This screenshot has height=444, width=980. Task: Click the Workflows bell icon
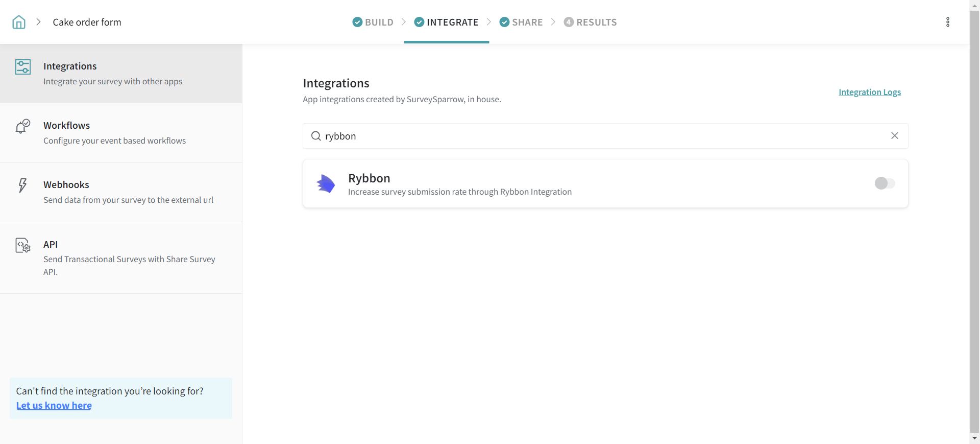point(23,126)
